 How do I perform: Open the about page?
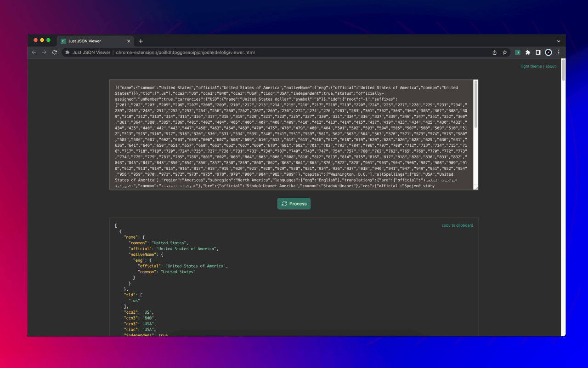550,66
